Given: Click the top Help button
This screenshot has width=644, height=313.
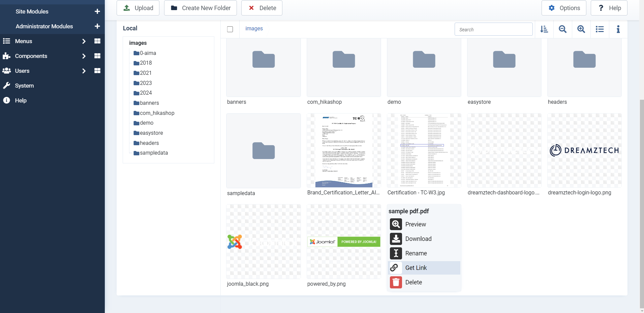Looking at the screenshot, I should click(x=609, y=8).
